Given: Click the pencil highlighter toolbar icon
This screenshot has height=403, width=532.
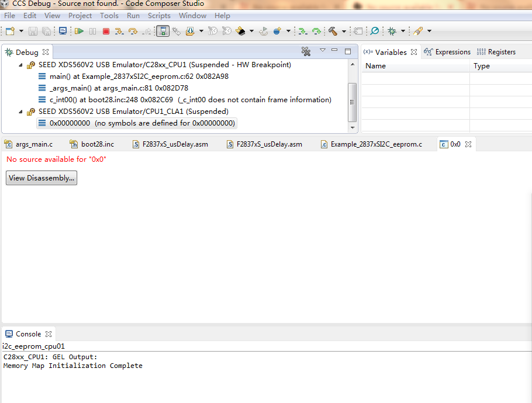Looking at the screenshot, I should click(418, 31).
